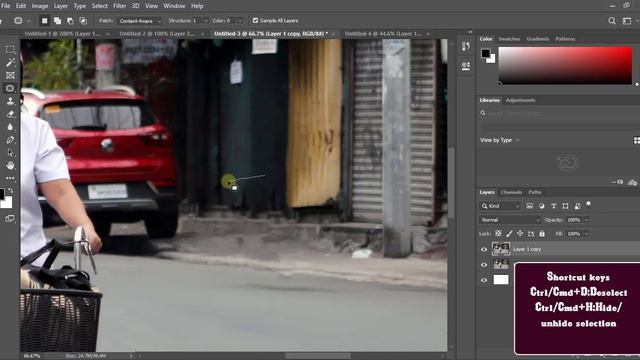Select the Patch tool in the toolbar
640x360 pixels.
coord(10,88)
